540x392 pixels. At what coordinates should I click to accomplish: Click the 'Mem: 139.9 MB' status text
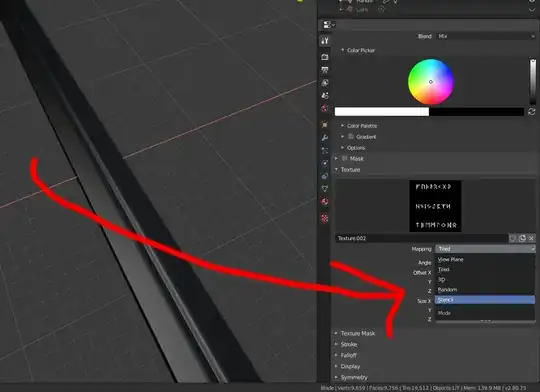482,388
